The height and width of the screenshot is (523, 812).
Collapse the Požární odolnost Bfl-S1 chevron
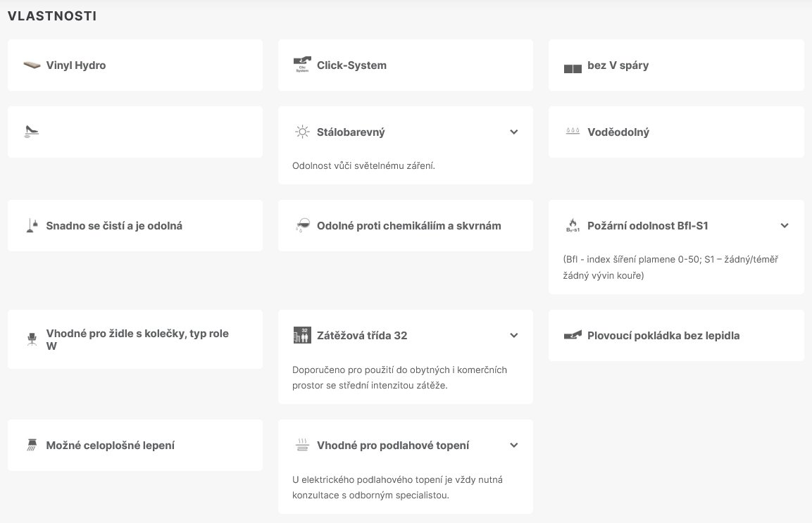tap(785, 226)
